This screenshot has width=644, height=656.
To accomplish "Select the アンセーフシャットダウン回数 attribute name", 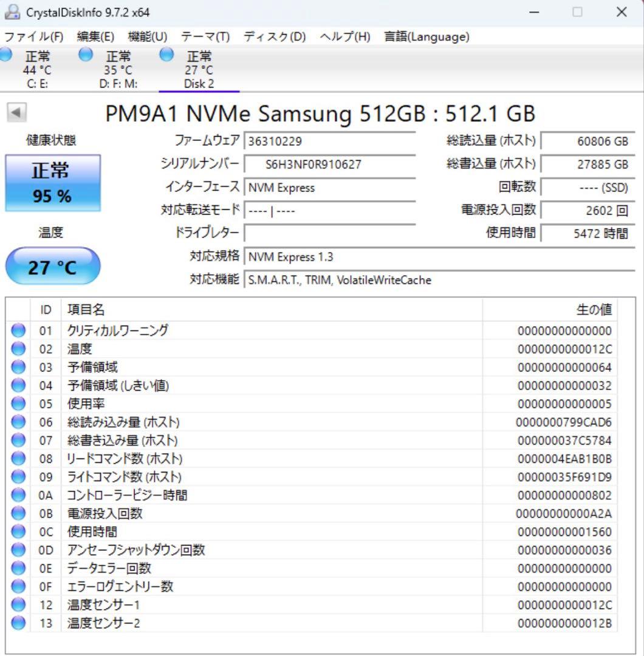I will click(x=136, y=550).
